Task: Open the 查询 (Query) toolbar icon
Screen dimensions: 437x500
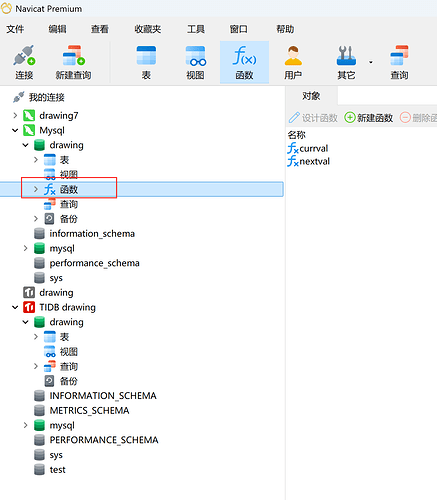Action: 399,62
